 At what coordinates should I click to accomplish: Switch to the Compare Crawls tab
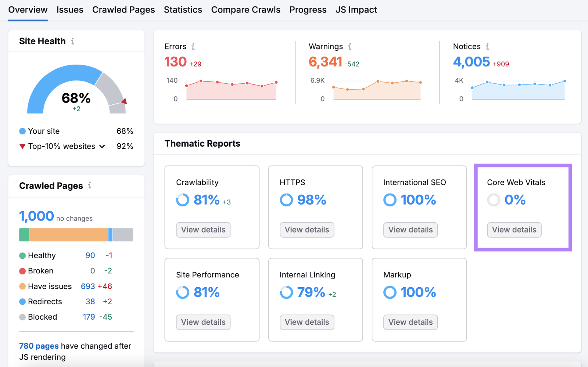coord(245,10)
